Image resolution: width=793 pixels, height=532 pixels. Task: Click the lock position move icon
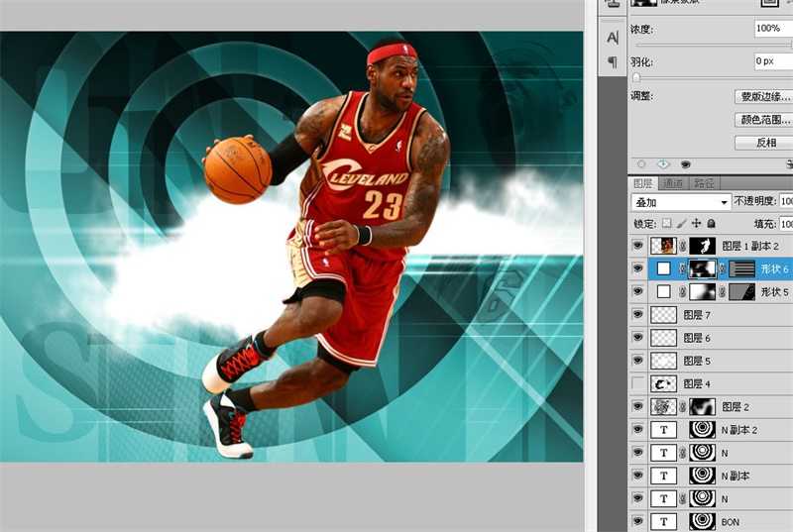pos(696,224)
